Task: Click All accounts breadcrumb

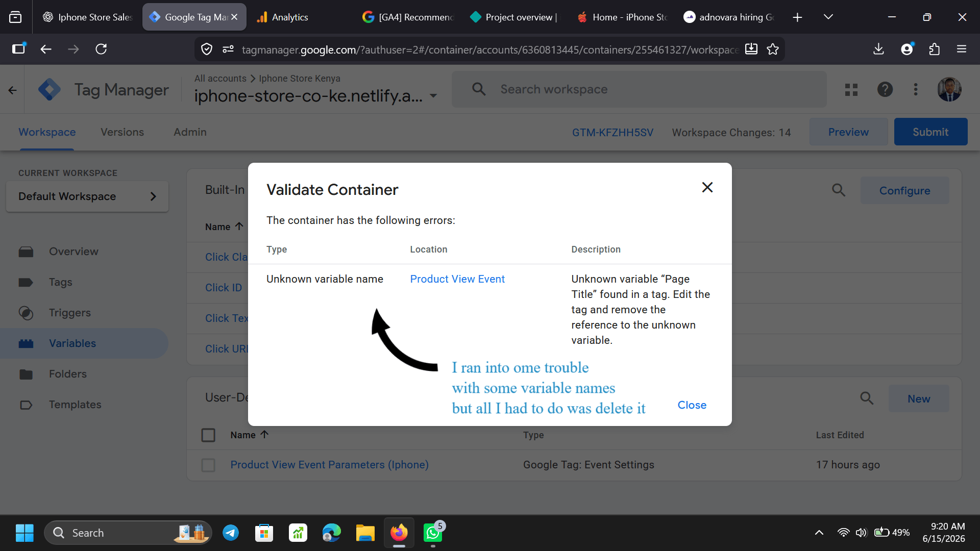Action: [x=220, y=79]
